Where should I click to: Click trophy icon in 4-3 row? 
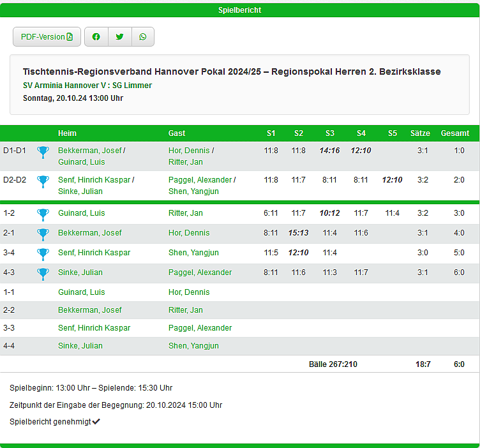tap(43, 274)
